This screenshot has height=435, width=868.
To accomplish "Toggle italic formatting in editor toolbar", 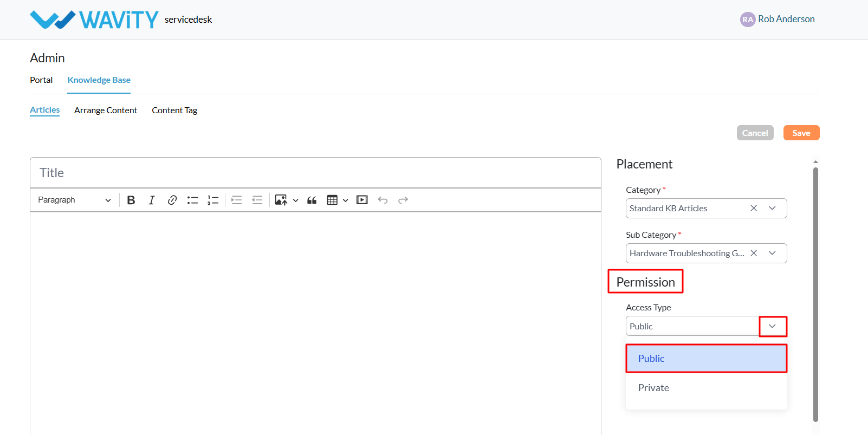I will [152, 200].
